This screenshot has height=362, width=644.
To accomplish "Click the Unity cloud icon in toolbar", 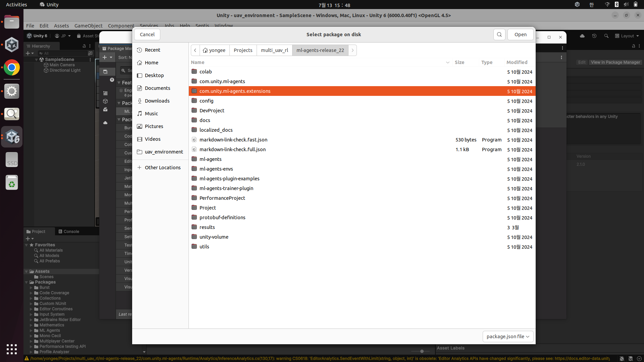I will 582,36.
